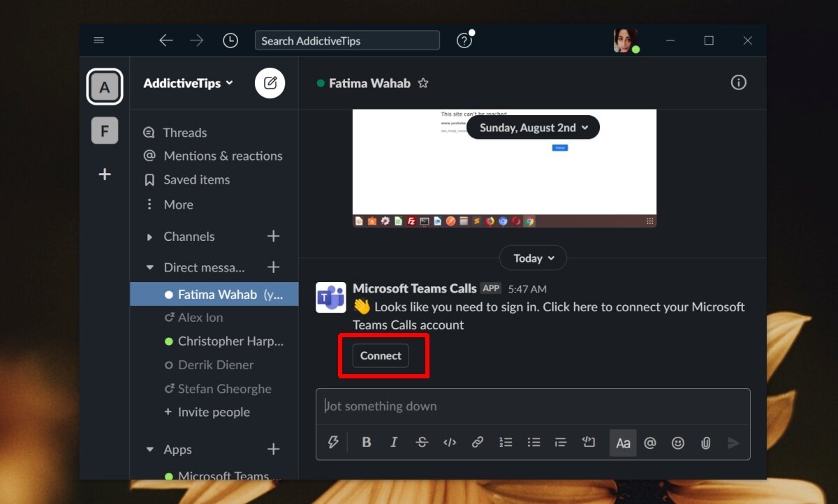Toggle strikethrough formatting
This screenshot has height=504, width=838.
coord(422,442)
